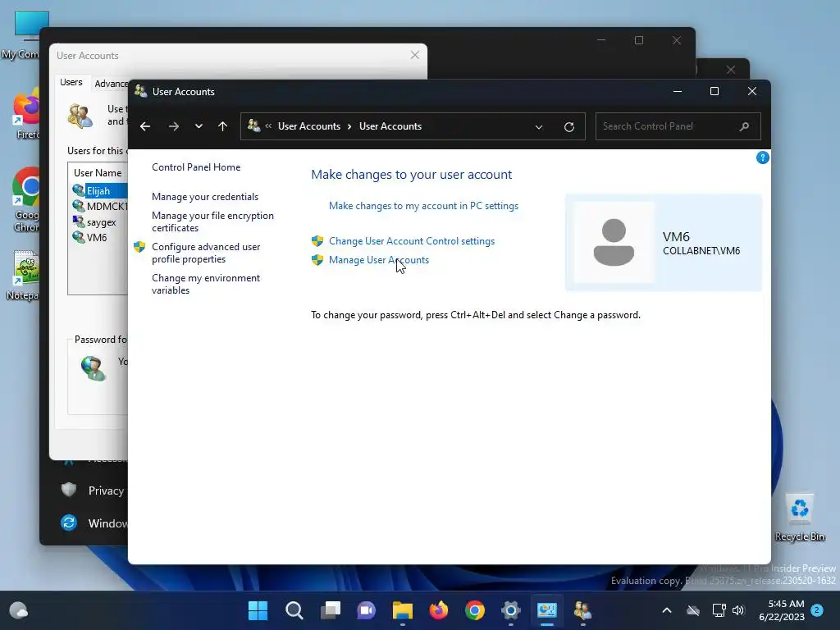Select the last User Accounts breadcrumb
840x630 pixels.
pyautogui.click(x=390, y=126)
